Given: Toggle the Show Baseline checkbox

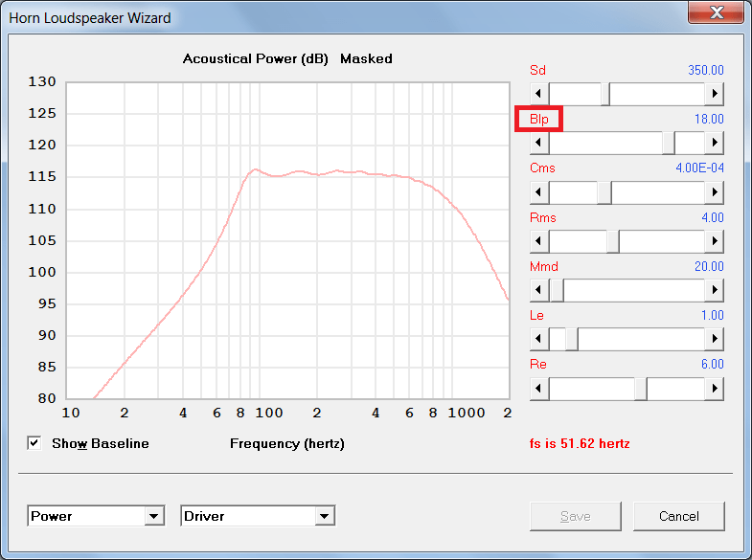Looking at the screenshot, I should (x=34, y=443).
